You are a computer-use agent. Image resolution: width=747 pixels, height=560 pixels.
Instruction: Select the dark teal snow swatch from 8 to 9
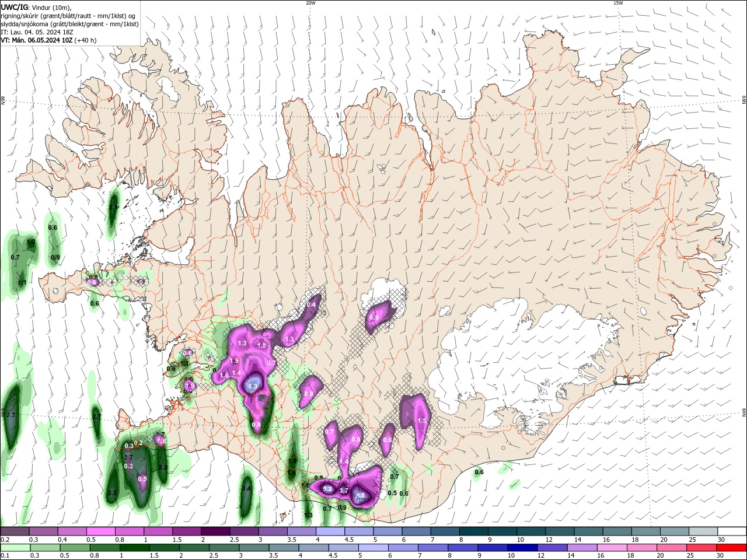tap(473, 531)
